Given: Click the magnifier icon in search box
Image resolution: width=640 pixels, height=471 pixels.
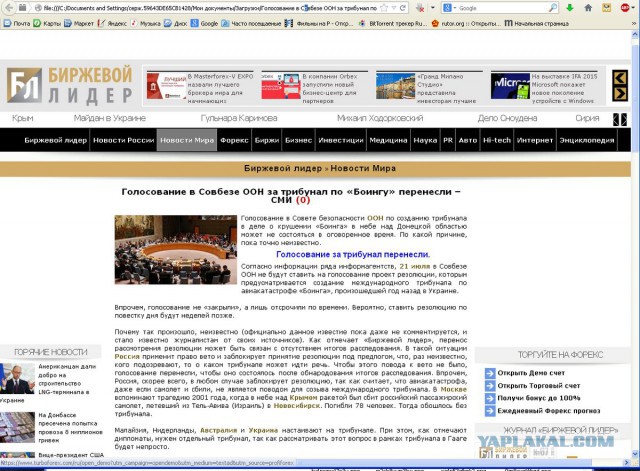Looking at the screenshot, I should (x=553, y=8).
